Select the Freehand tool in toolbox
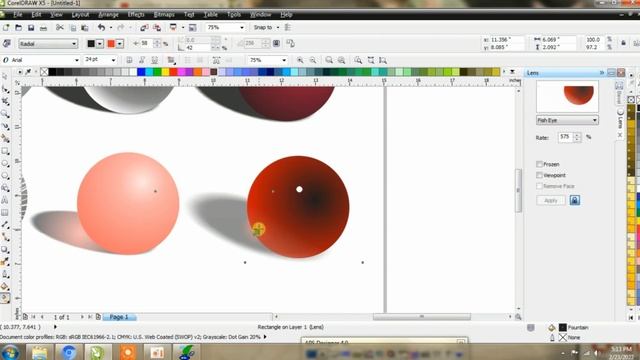640x360 pixels. (x=5, y=126)
